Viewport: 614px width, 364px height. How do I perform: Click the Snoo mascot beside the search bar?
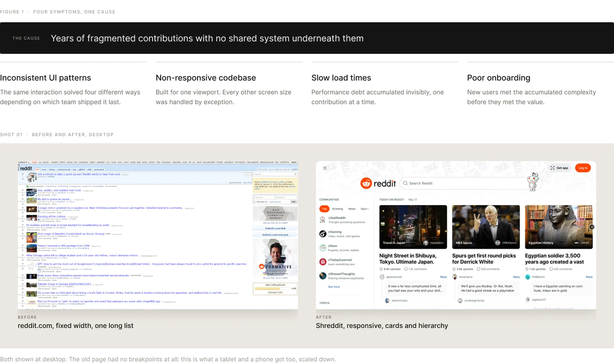[533, 182]
